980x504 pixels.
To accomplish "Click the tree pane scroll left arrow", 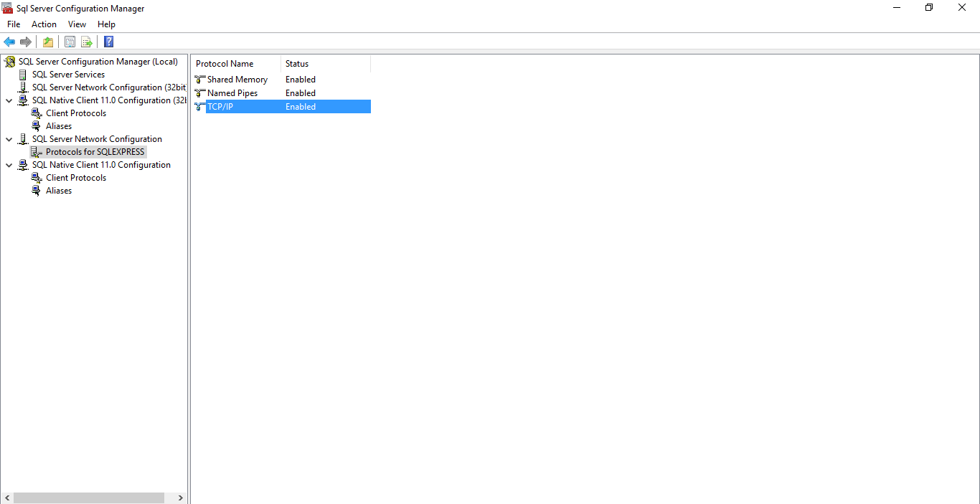I will click(x=7, y=498).
